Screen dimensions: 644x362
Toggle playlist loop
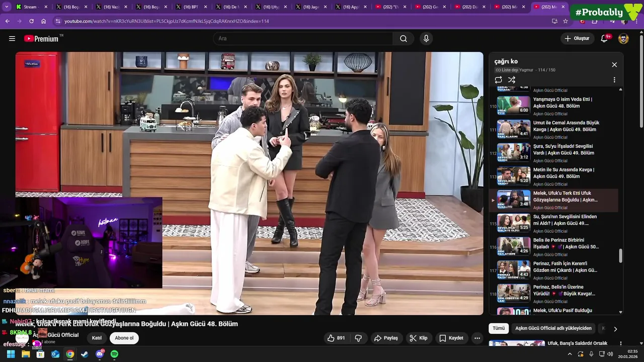[498, 80]
